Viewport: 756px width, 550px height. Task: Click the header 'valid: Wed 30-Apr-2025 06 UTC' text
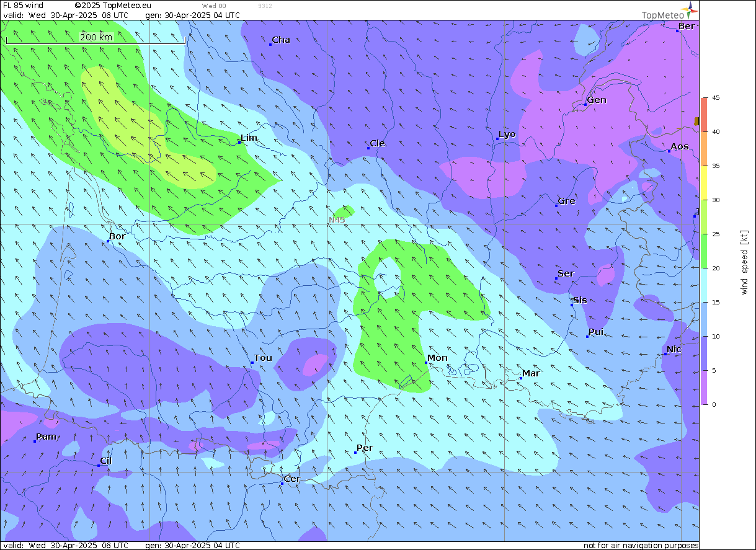coord(66,14)
